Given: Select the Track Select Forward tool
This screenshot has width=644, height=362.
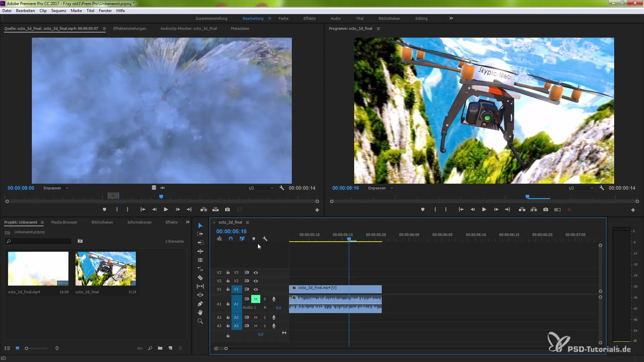Looking at the screenshot, I should [200, 234].
